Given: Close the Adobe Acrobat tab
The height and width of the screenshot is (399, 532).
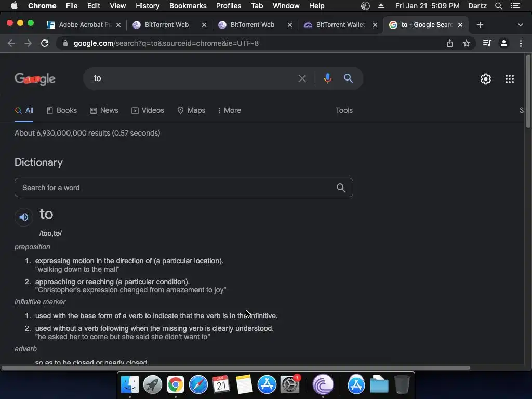Looking at the screenshot, I should (118, 25).
